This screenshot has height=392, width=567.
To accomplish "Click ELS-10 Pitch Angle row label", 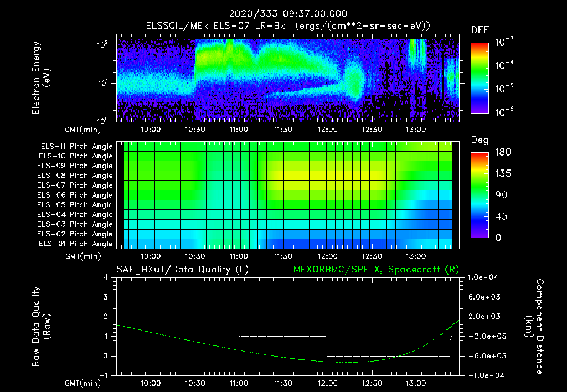I will 76,156.
